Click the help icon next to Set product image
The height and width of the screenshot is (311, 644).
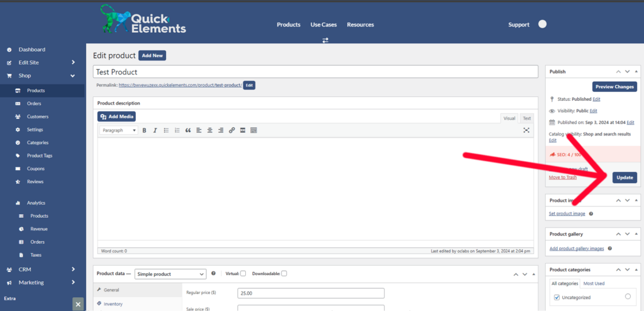[x=591, y=214]
